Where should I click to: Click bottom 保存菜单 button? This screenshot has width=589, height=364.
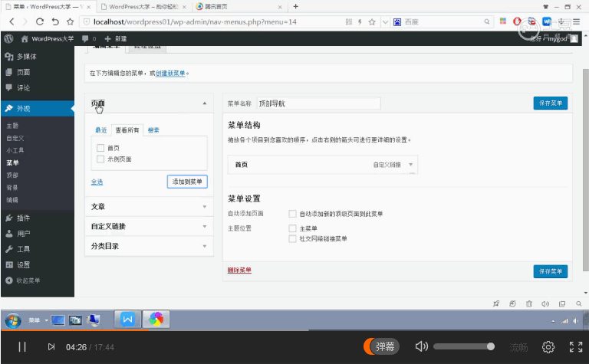[x=551, y=271]
